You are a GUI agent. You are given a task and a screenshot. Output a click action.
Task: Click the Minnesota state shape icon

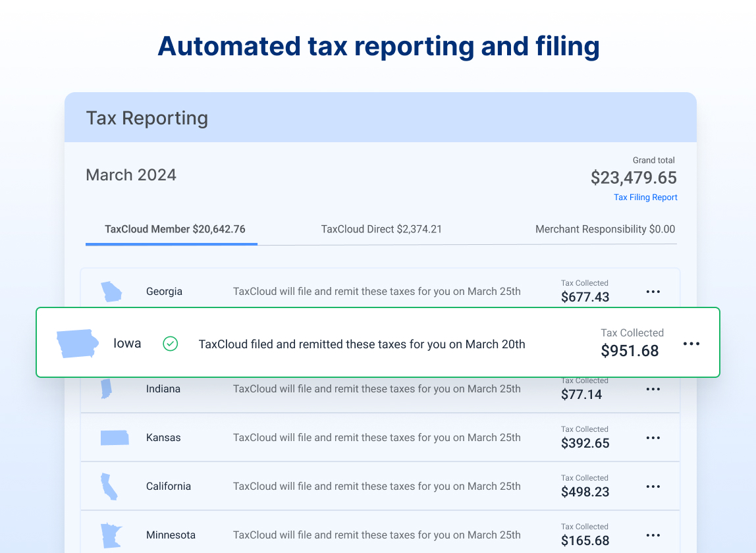tap(111, 536)
